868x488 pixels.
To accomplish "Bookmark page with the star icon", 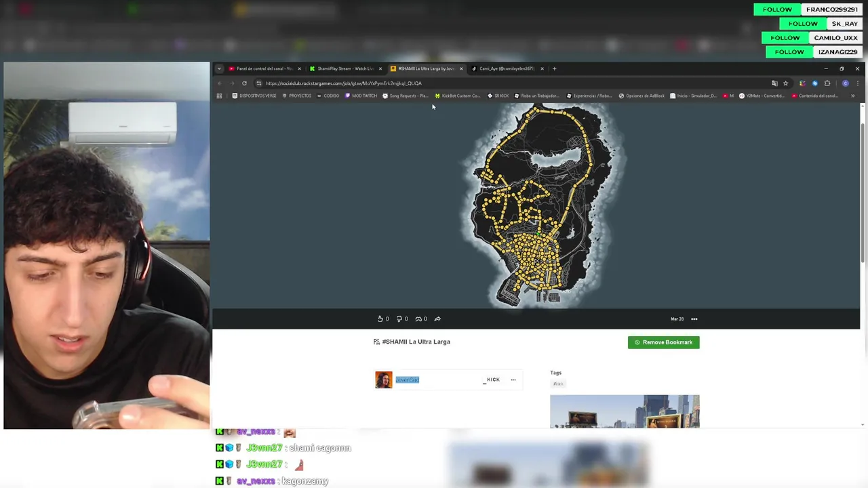I will coord(785,83).
